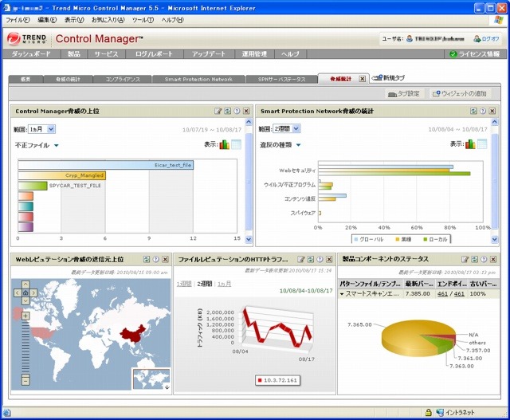Open the ダッシュボード menu
510x420 pixels.
(x=31, y=54)
